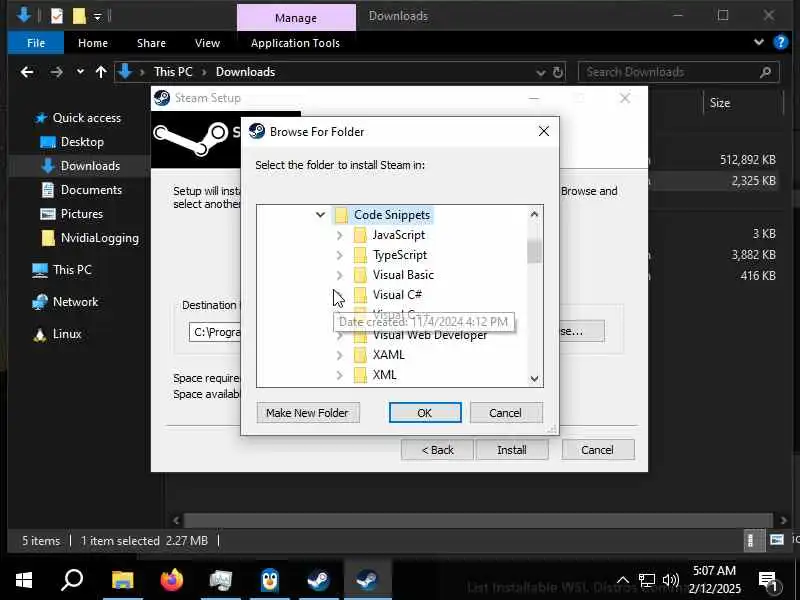The image size is (800, 600).
Task: Confirm folder with OK button
Action: point(424,413)
